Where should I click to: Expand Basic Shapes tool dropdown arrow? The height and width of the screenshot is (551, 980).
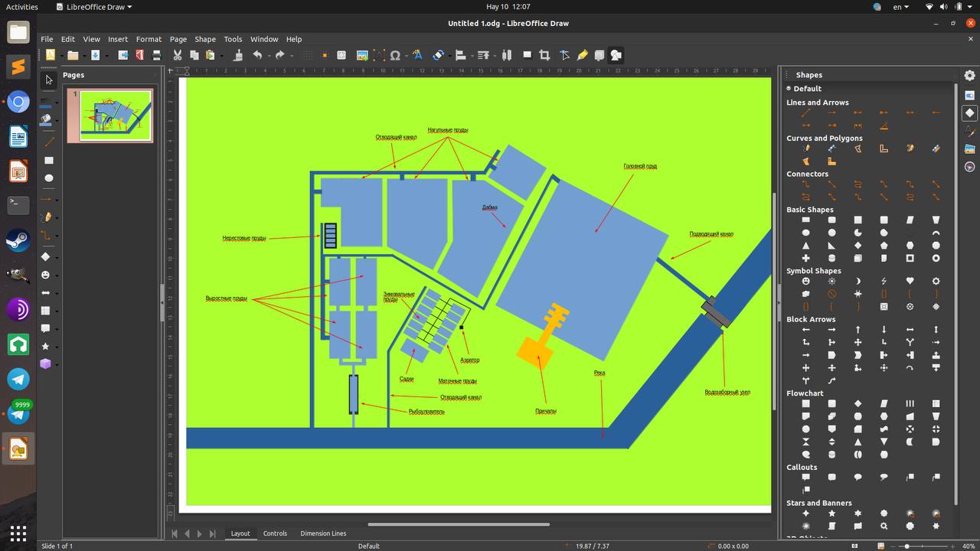[x=58, y=258]
